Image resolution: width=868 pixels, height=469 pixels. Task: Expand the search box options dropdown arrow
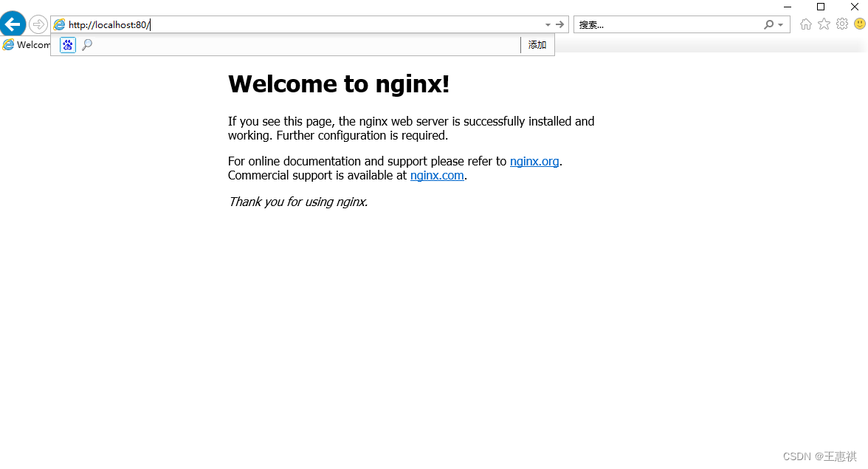coord(779,24)
